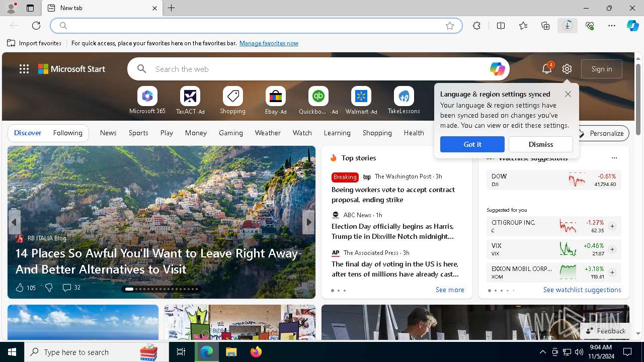Open Task View on the taskbar
The image size is (644, 362).
tap(181, 352)
